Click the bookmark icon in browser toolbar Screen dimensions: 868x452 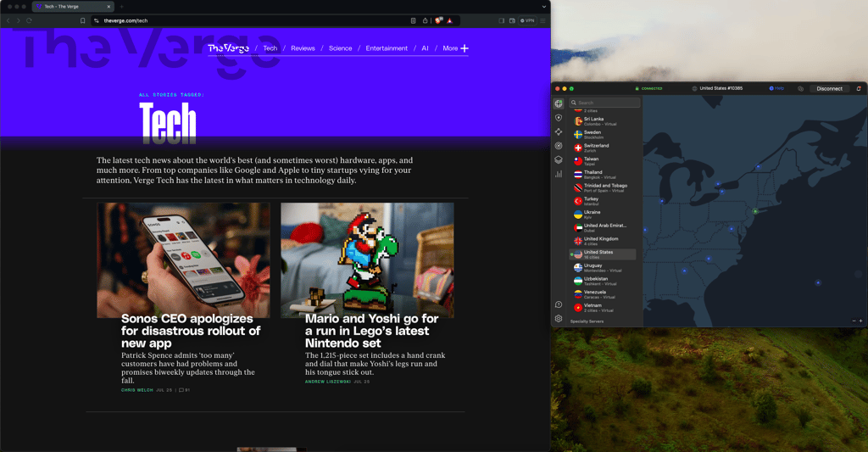[82, 20]
